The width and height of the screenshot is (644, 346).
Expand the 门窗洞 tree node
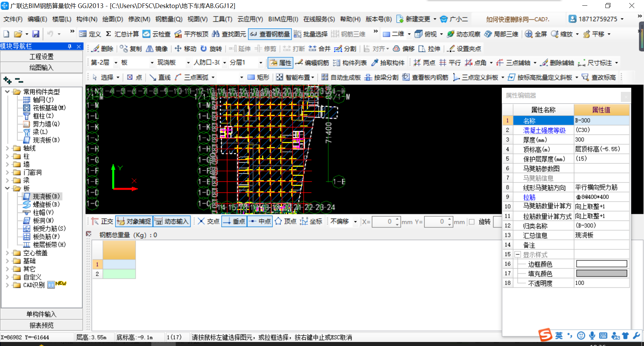(x=7, y=172)
